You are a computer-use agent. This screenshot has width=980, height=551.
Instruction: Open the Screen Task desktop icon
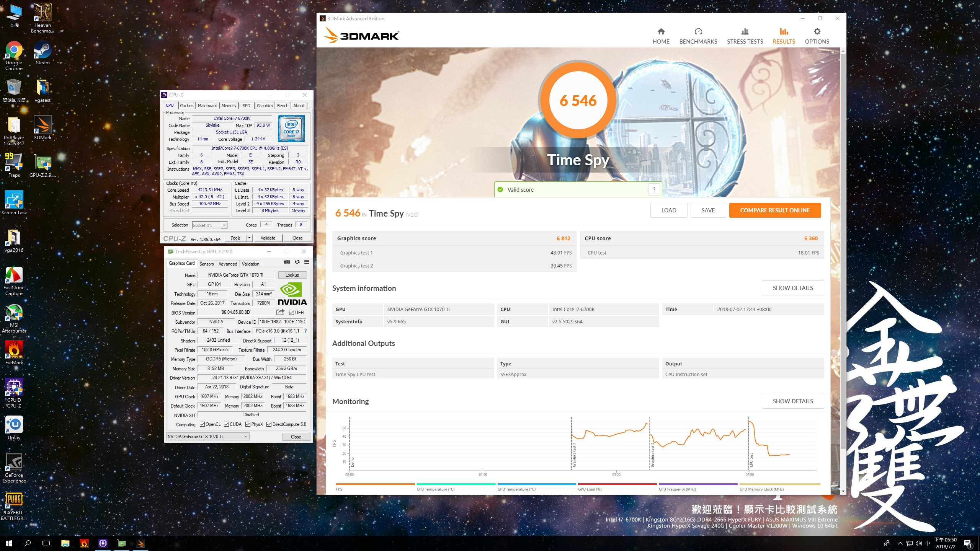click(14, 203)
